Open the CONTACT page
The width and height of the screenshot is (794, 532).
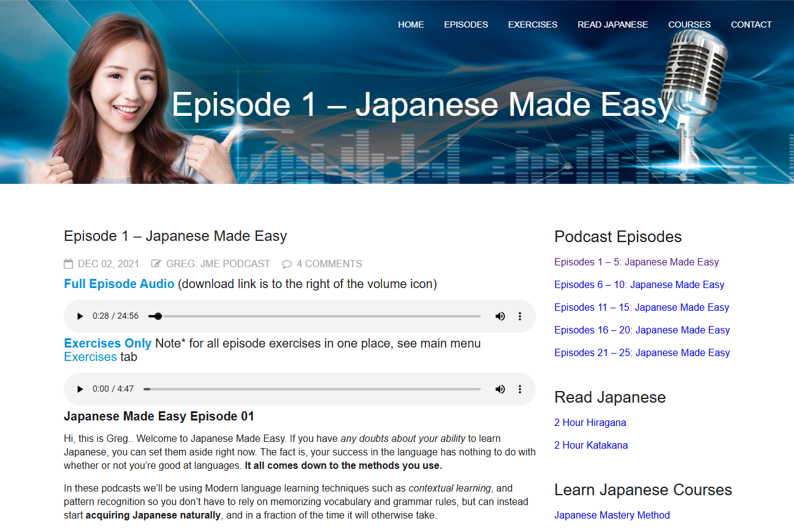751,25
